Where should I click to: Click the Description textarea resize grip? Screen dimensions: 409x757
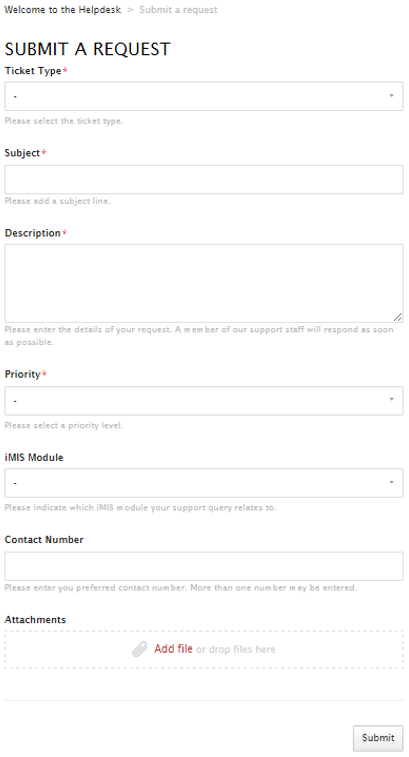(397, 317)
